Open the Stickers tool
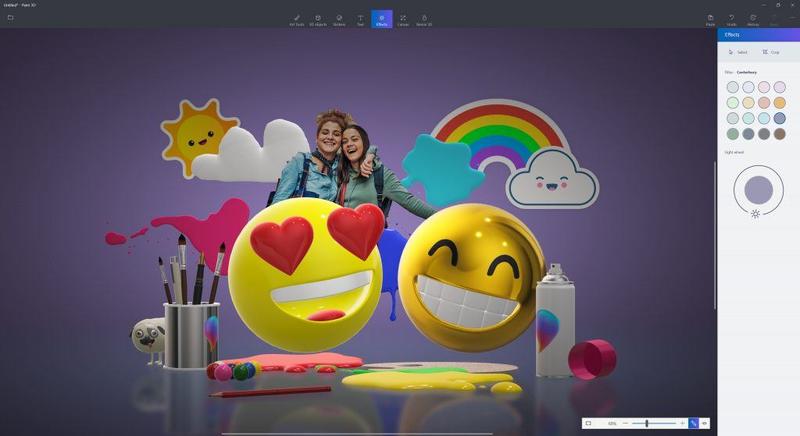 coord(339,19)
